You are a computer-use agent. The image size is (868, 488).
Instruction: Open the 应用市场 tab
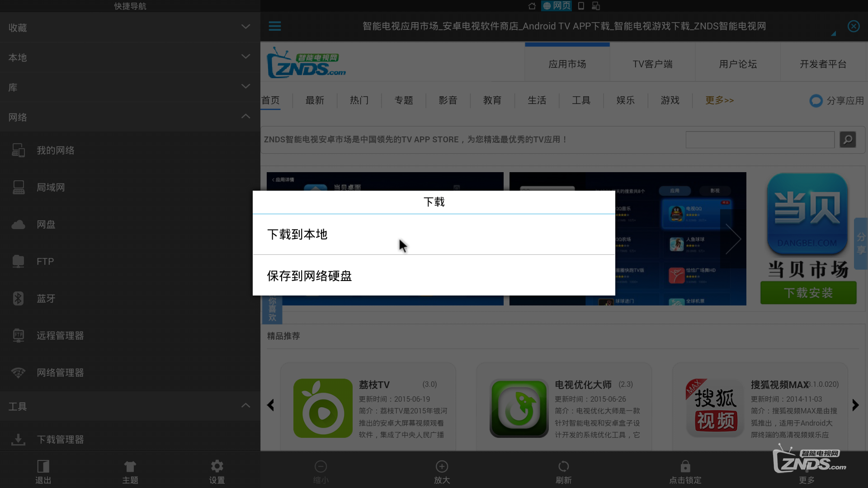coord(567,64)
